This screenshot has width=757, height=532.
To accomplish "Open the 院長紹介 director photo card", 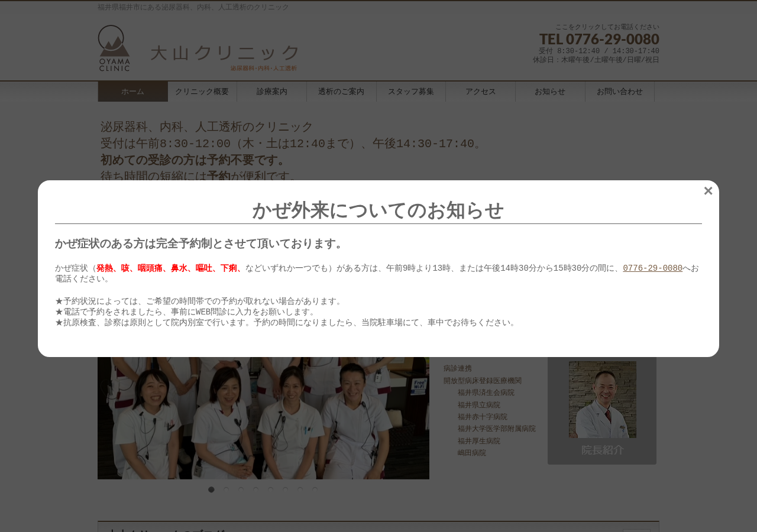I will (602, 410).
